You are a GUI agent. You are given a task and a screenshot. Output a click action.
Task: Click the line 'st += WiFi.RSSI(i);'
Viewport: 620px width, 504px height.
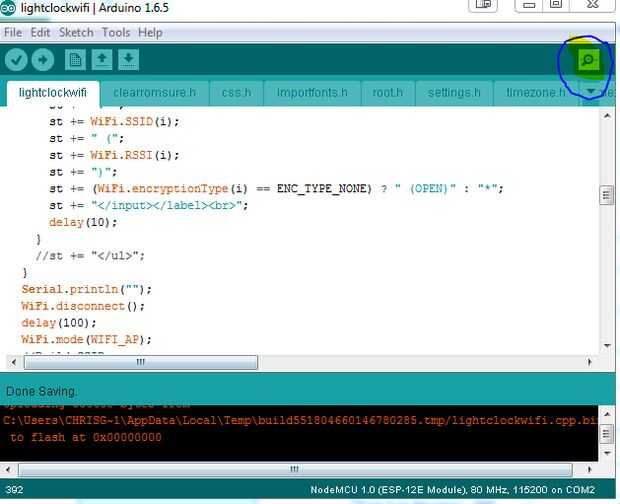(114, 155)
